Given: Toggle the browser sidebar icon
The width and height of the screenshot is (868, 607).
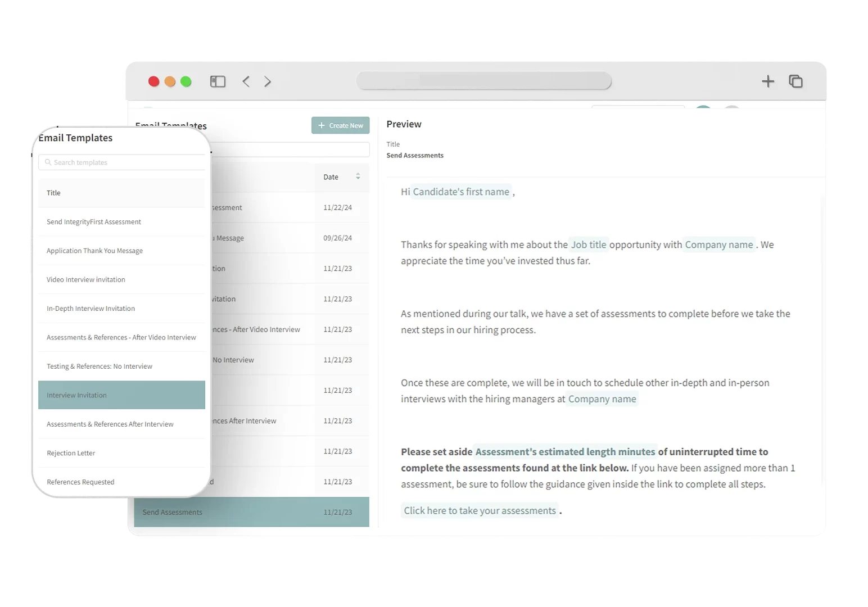Looking at the screenshot, I should (x=218, y=81).
